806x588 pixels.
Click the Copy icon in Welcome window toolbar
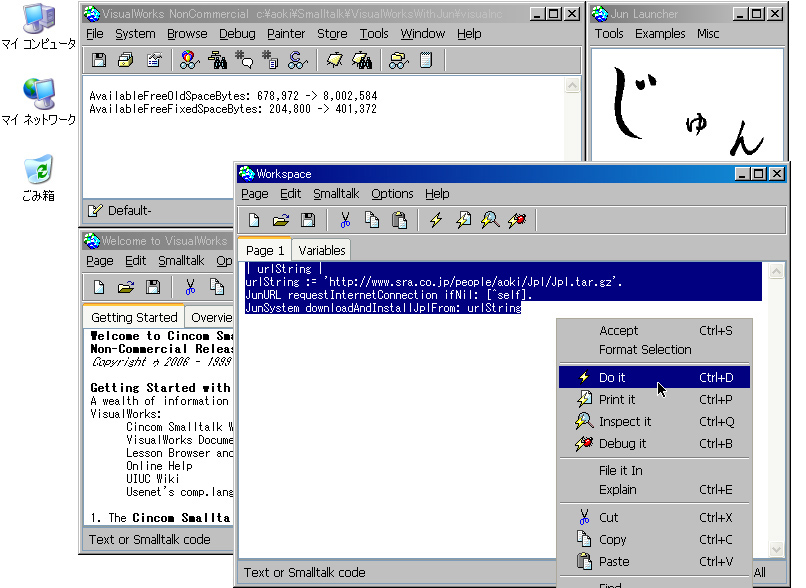(x=216, y=287)
